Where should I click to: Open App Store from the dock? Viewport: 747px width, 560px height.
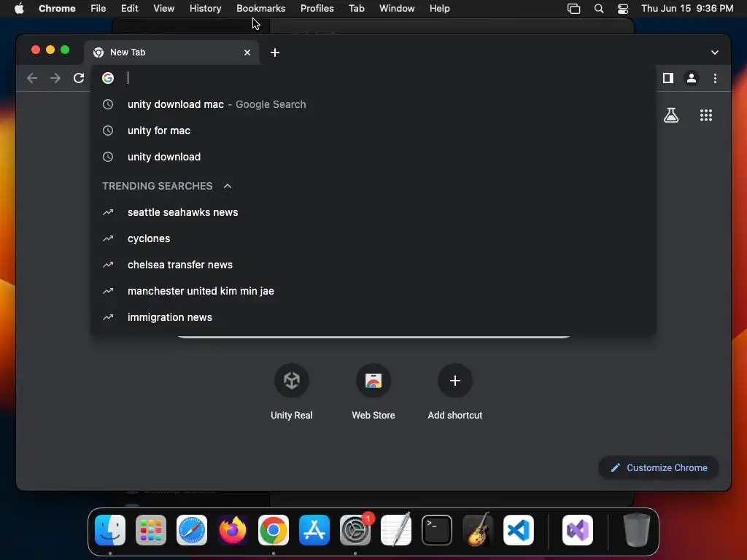click(314, 530)
